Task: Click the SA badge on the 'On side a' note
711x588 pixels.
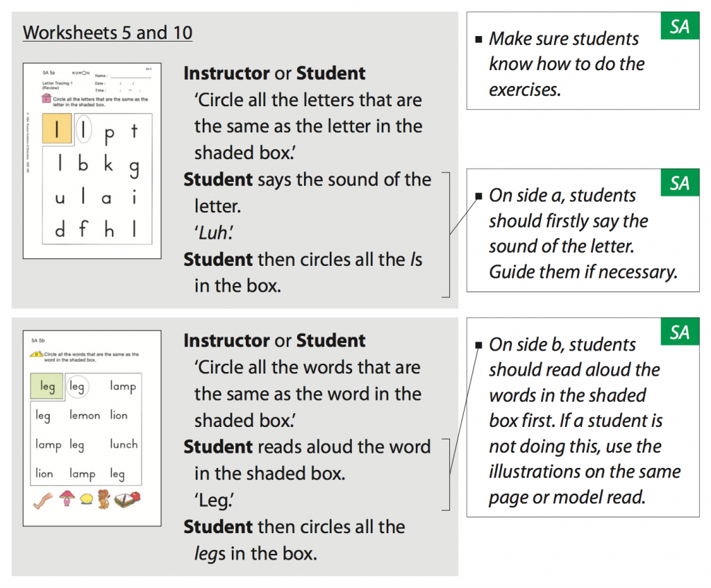Action: (x=680, y=183)
